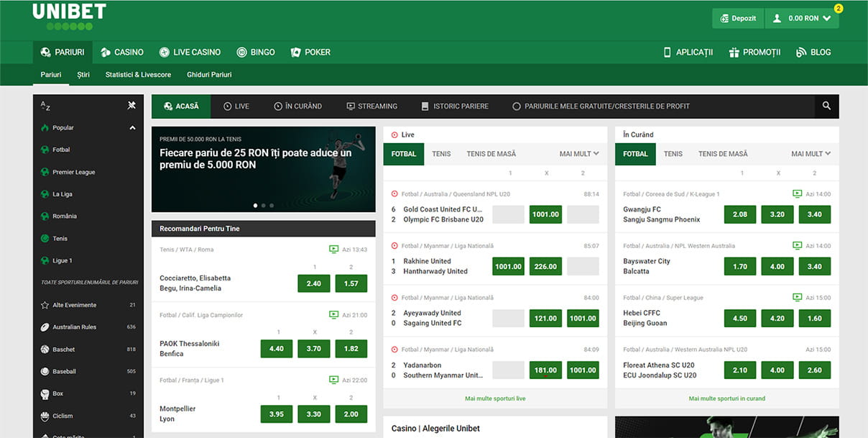Open Istoric Pariere tab
The width and height of the screenshot is (868, 438).
coord(455,106)
